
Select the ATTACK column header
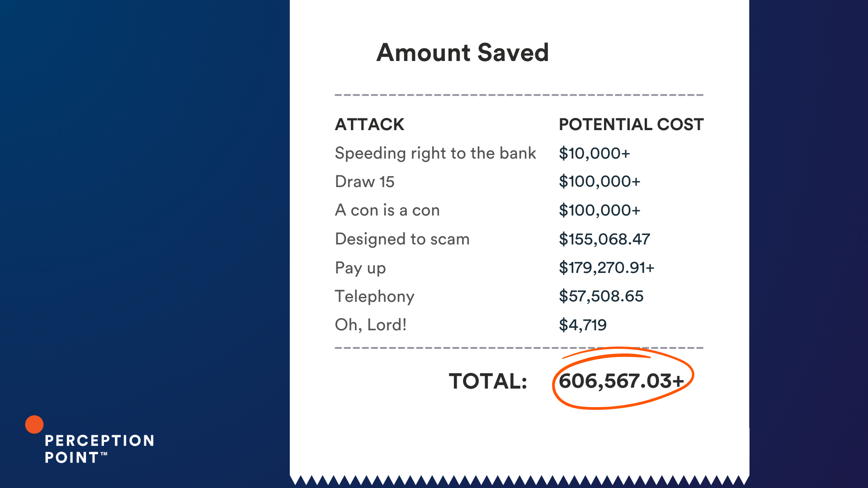[x=369, y=124]
